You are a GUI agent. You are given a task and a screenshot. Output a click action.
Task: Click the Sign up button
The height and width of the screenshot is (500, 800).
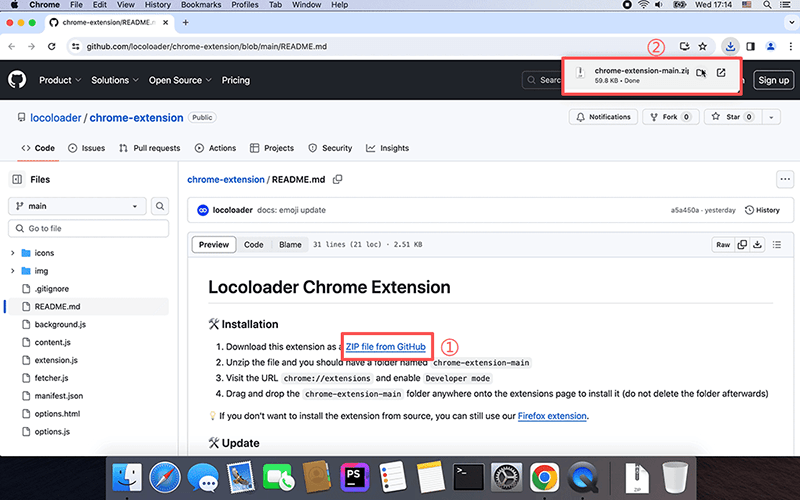coord(773,80)
